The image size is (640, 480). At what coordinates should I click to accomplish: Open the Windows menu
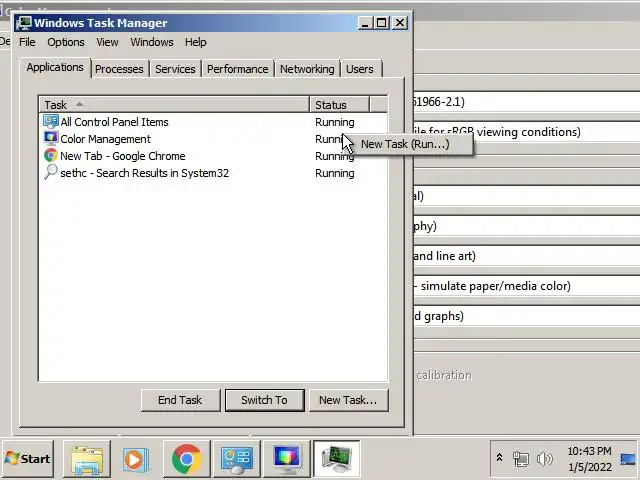point(152,42)
